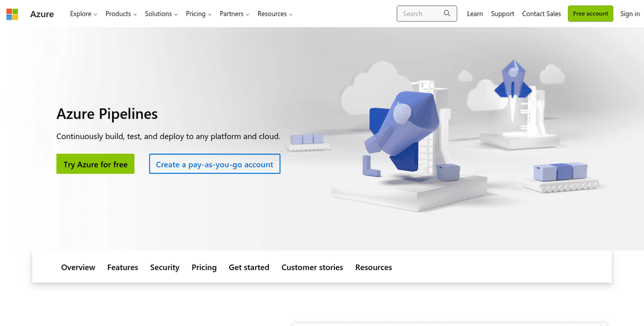This screenshot has height=326, width=644.
Task: Click inside the Search input field
Action: (421, 13)
